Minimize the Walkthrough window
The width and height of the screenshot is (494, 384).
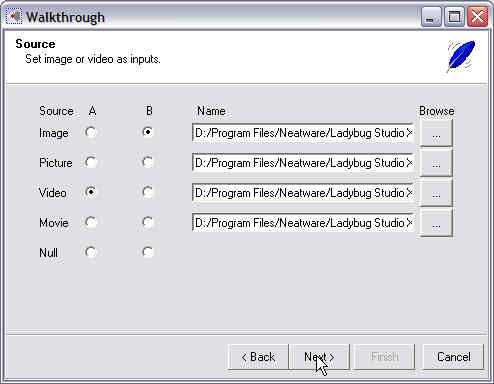click(x=431, y=17)
